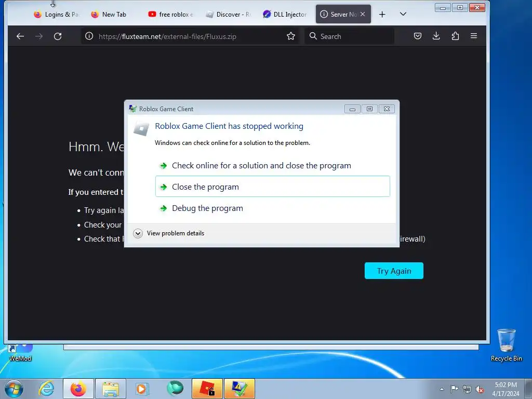The image size is (532, 399).
Task: Minimize the Roblox Game Client dialog
Action: pyautogui.click(x=352, y=109)
